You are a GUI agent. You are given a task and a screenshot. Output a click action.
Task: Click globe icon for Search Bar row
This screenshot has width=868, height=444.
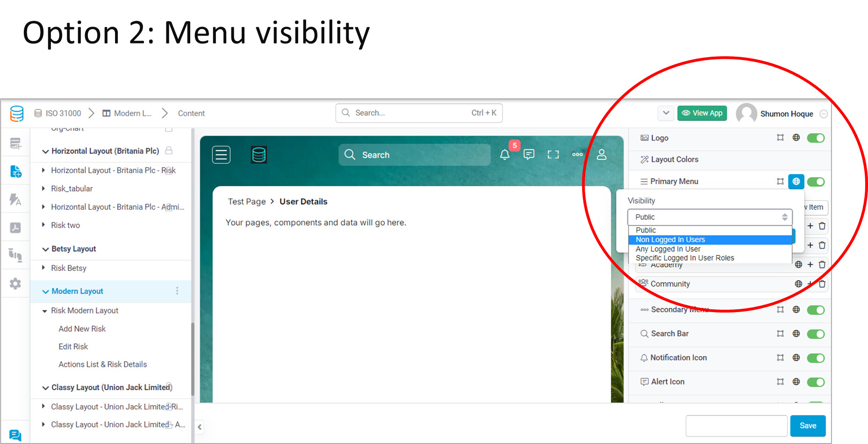tap(796, 334)
